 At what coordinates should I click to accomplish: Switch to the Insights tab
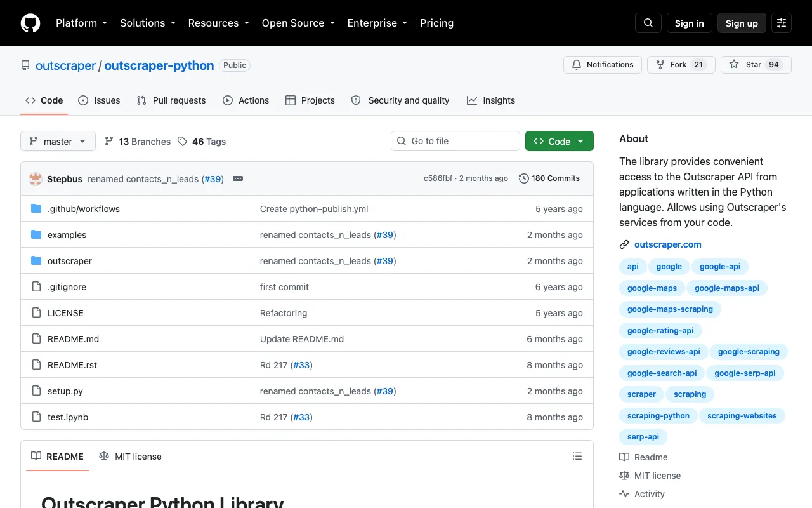(x=491, y=100)
